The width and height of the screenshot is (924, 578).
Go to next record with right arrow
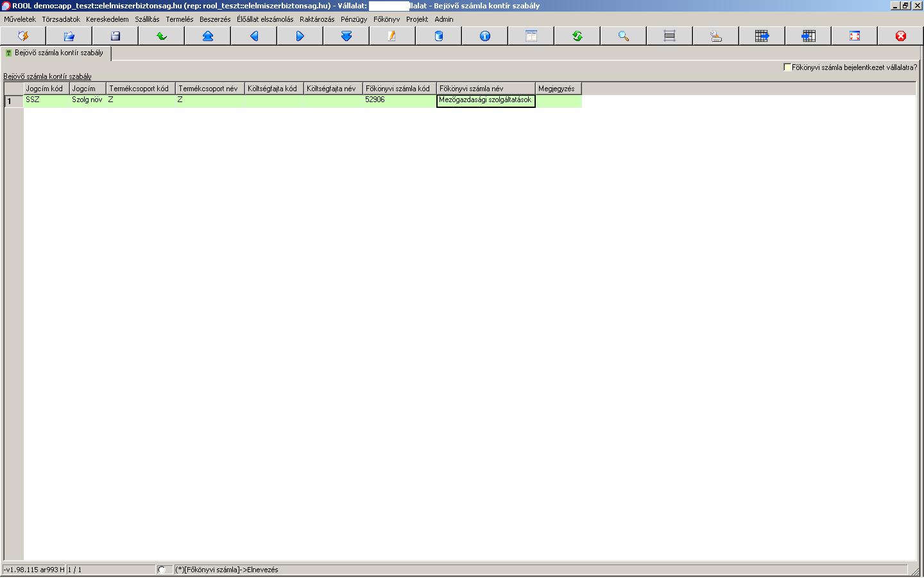pyautogui.click(x=300, y=36)
